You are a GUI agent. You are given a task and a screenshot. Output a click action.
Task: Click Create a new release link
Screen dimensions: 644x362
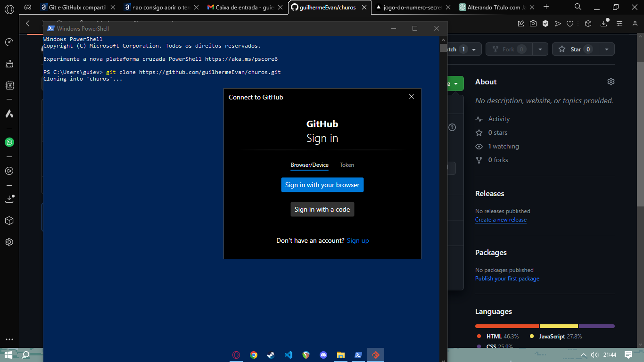[501, 220]
